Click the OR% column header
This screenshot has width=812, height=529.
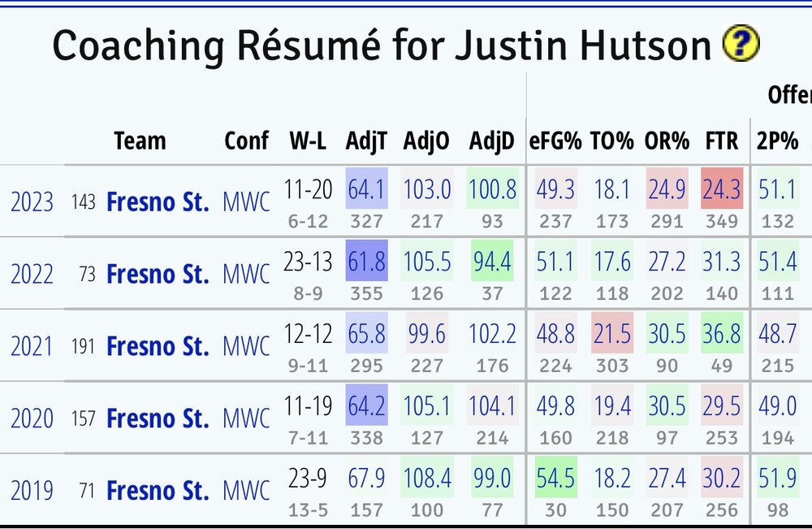click(667, 141)
